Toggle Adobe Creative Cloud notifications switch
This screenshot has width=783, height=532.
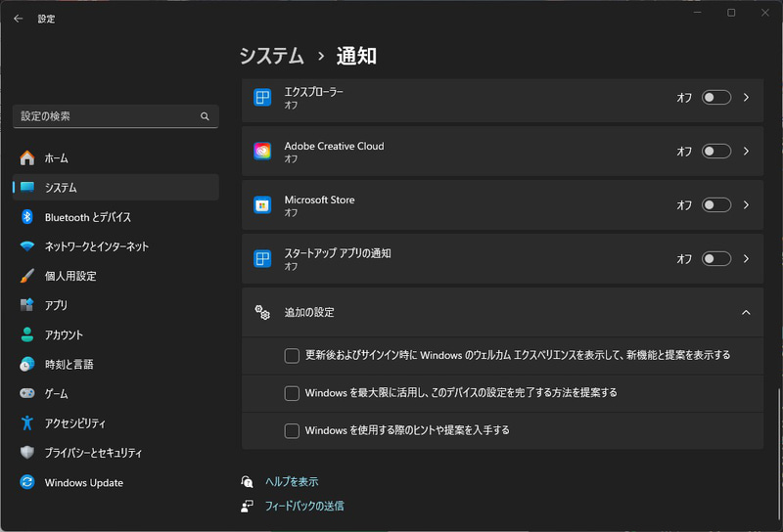tap(716, 151)
